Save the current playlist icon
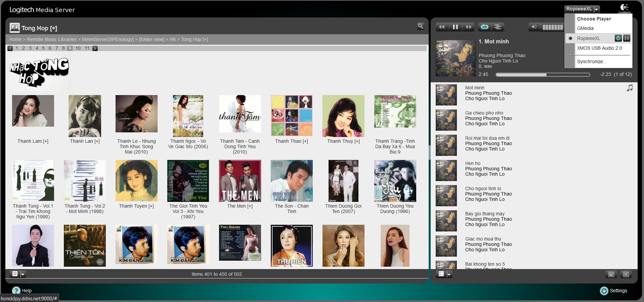The width and height of the screenshot is (644, 302). pyautogui.click(x=611, y=274)
